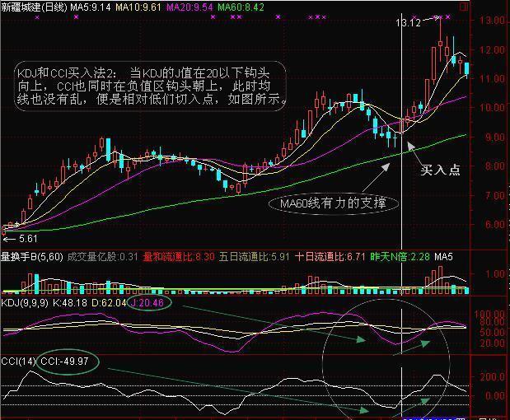Click the 0.00 CCI axis value
This screenshot has height=420, width=510.
point(495,395)
